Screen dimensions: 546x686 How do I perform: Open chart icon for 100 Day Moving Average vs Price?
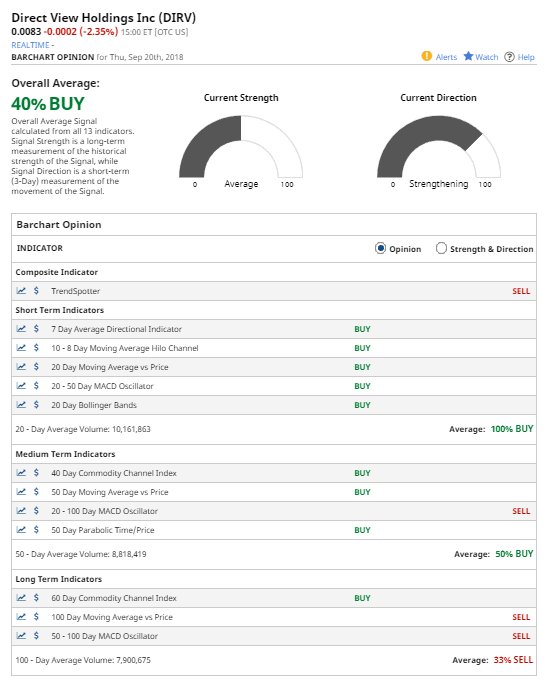pyautogui.click(x=21, y=617)
